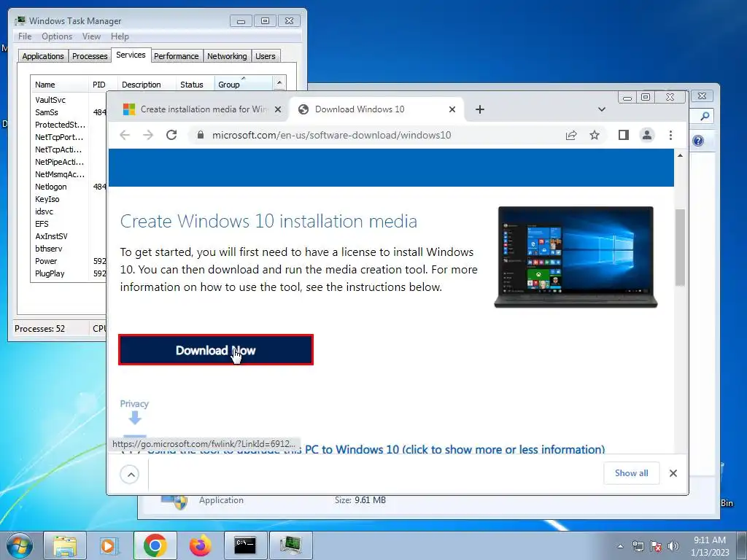This screenshot has height=560, width=747.
Task: Expand the upgrade this PC to Windows 10 section
Action: (376, 449)
